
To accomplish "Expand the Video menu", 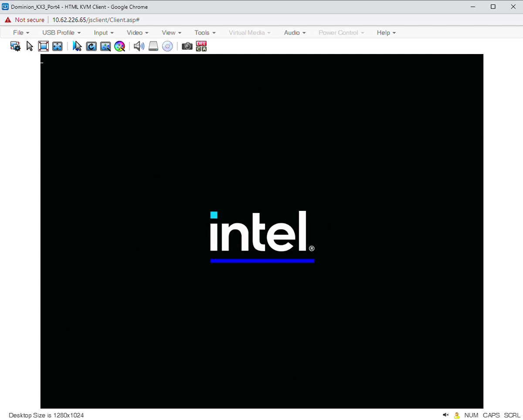I will [138, 33].
